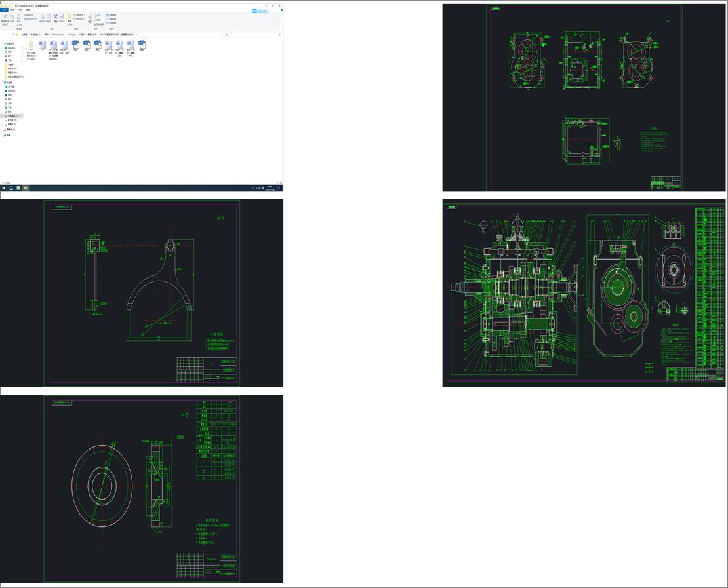
Task: Click Select none in the ribbon's Select group
Action: (111, 19)
